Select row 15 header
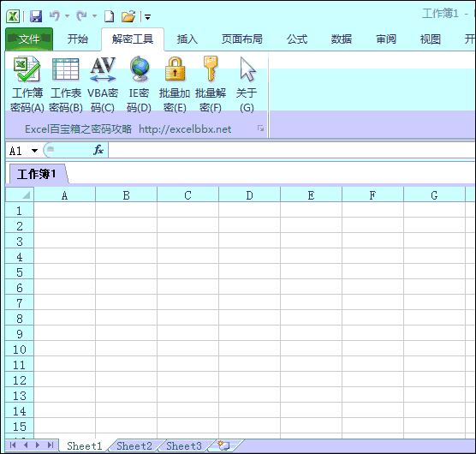476x454 pixels. pos(20,426)
